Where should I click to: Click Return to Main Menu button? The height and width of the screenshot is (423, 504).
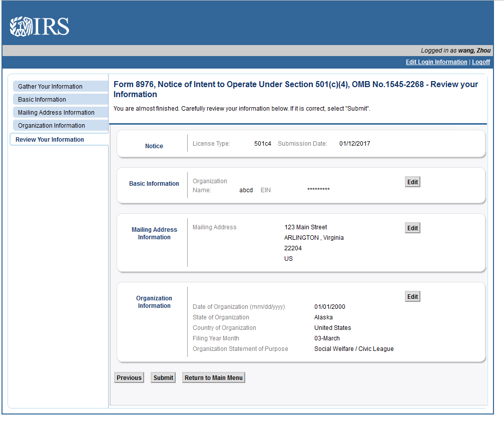[x=213, y=377]
